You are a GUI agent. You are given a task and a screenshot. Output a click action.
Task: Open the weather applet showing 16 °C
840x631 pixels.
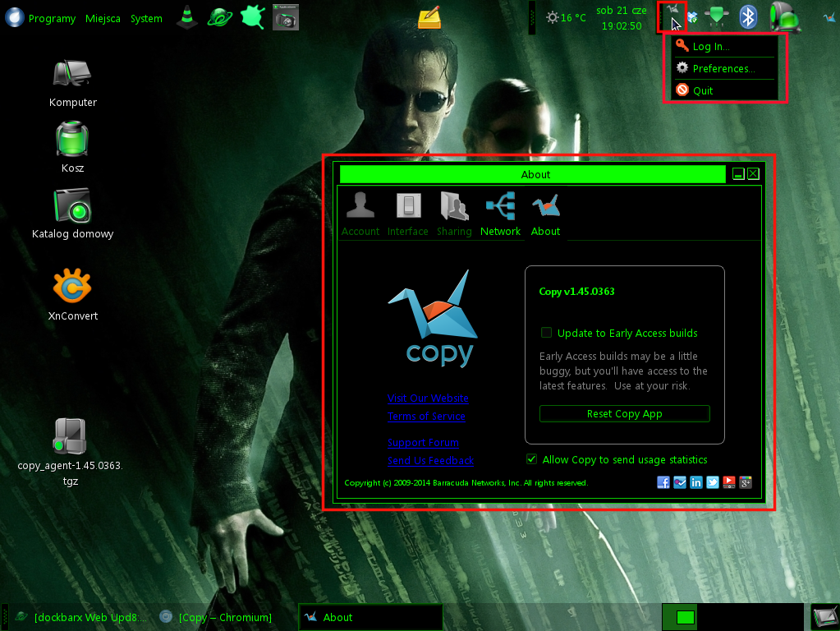pos(566,18)
